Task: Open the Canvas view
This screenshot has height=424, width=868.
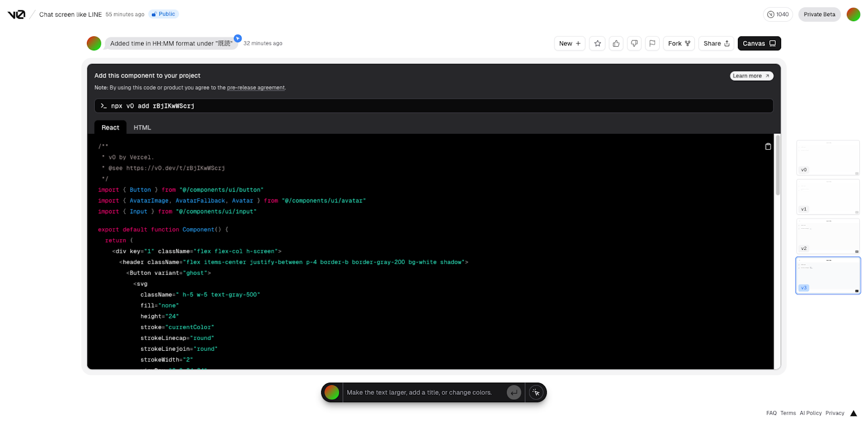Action: click(759, 43)
